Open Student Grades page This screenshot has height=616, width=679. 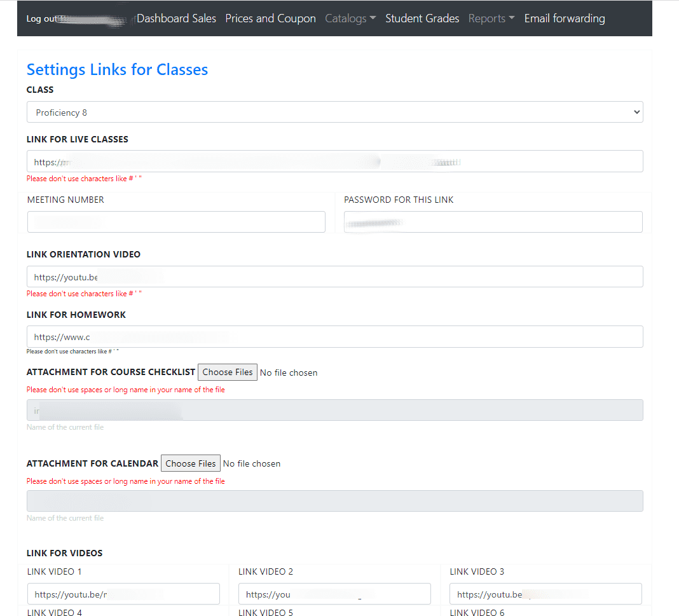point(422,18)
